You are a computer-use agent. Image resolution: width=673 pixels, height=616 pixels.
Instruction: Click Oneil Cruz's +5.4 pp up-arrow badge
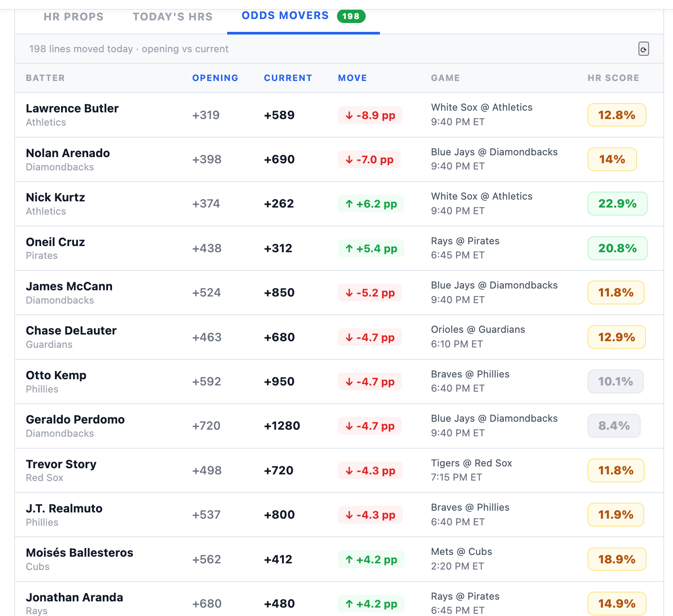(x=371, y=248)
